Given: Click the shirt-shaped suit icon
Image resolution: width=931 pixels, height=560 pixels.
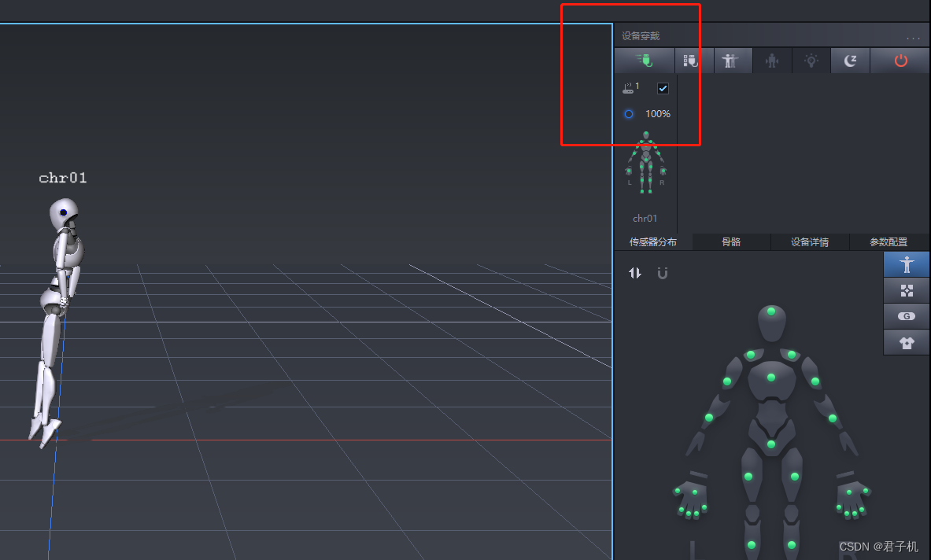Looking at the screenshot, I should tap(906, 342).
